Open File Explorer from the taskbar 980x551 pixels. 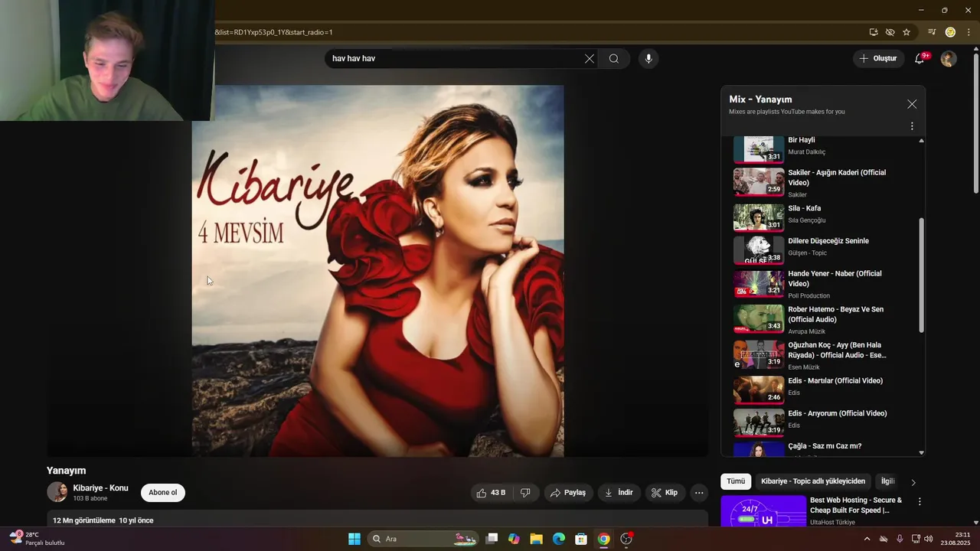[536, 539]
